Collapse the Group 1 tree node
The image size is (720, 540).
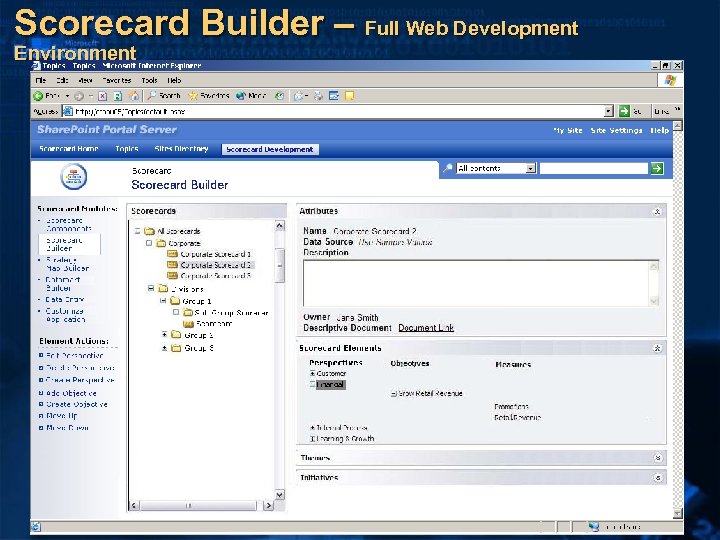(163, 301)
